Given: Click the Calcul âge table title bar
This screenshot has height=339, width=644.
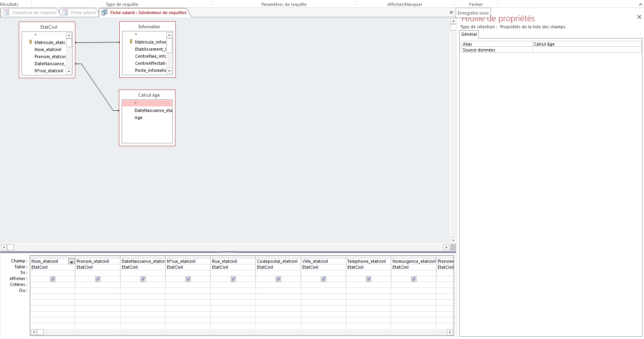Looking at the screenshot, I should point(147,95).
